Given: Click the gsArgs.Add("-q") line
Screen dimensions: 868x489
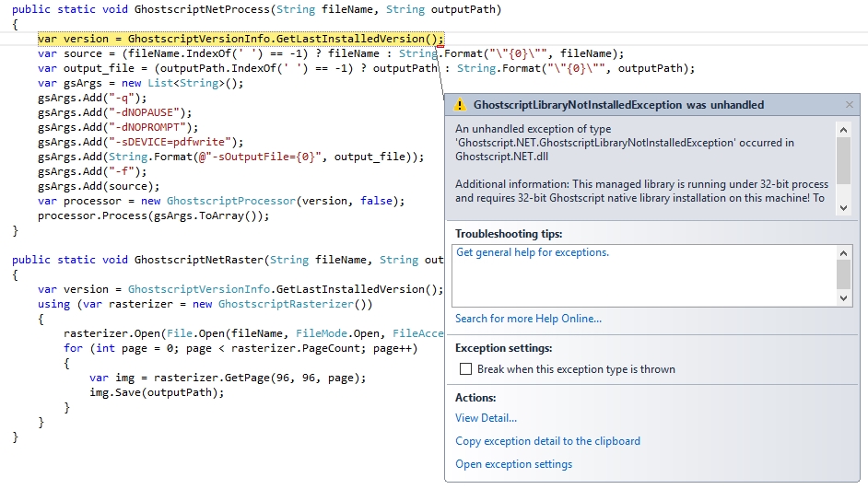Looking at the screenshot, I should (92, 98).
